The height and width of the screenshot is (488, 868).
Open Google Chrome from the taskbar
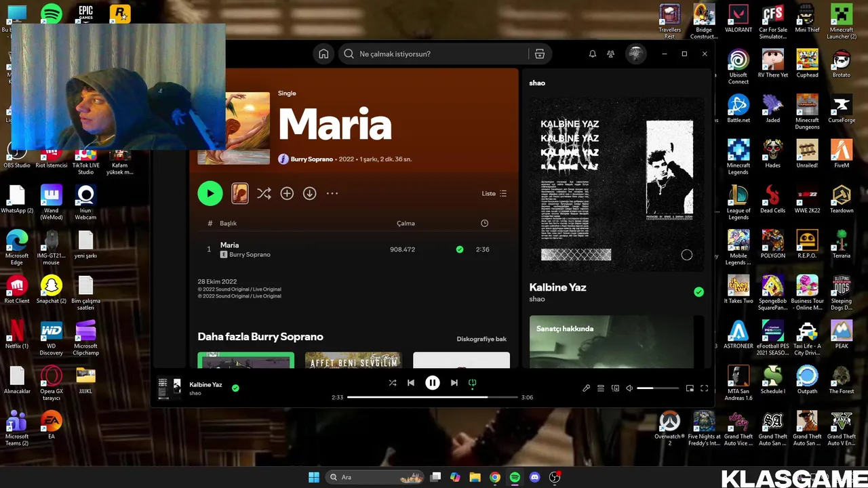(x=495, y=477)
